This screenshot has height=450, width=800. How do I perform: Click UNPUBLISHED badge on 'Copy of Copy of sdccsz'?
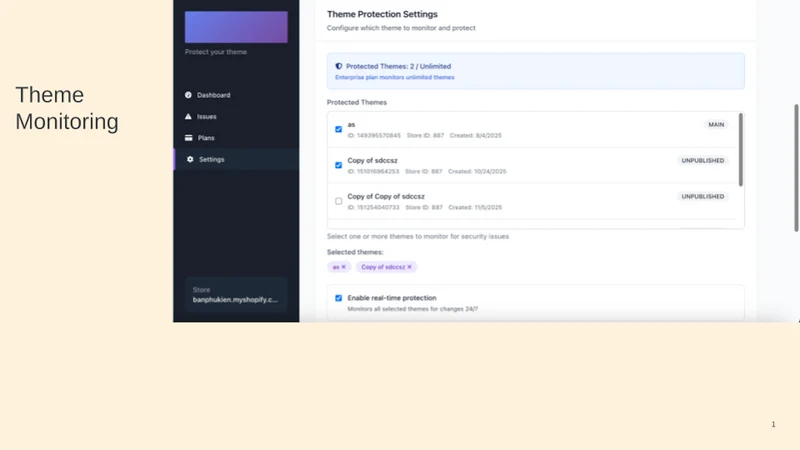(703, 196)
